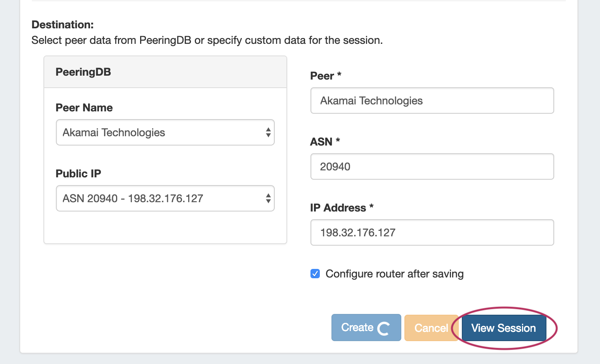Click the 'IP Address *' field label
Viewport: 600px width, 364px height.
[342, 208]
